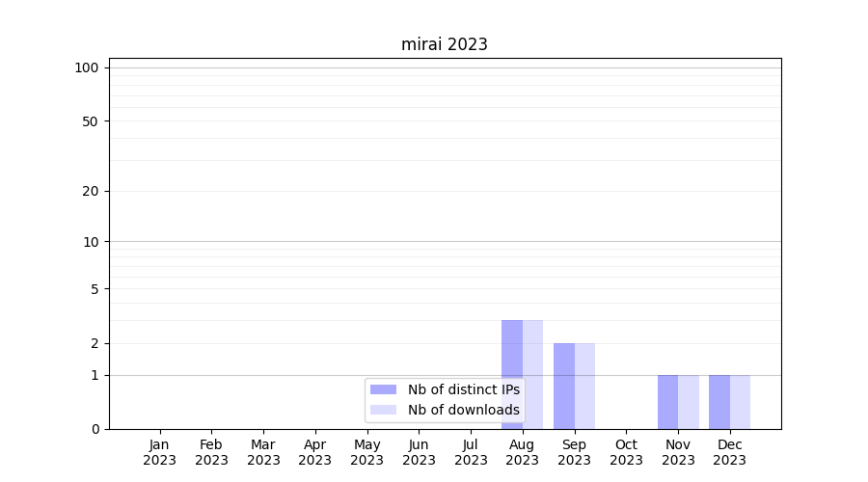The image size is (868, 482).
Task: Click the "Mar 2023" x-axis label
Action: click(263, 452)
